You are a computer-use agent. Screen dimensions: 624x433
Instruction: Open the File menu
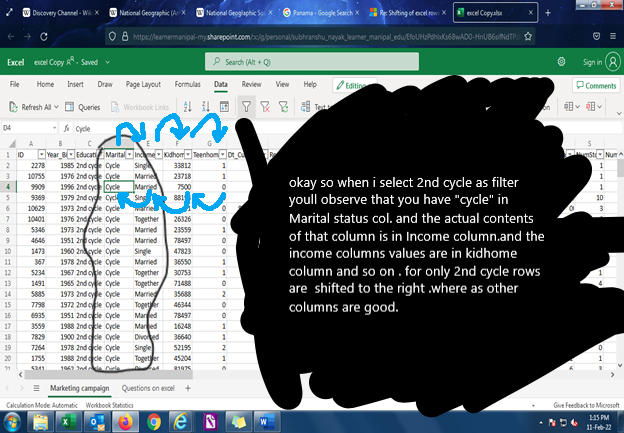[14, 84]
